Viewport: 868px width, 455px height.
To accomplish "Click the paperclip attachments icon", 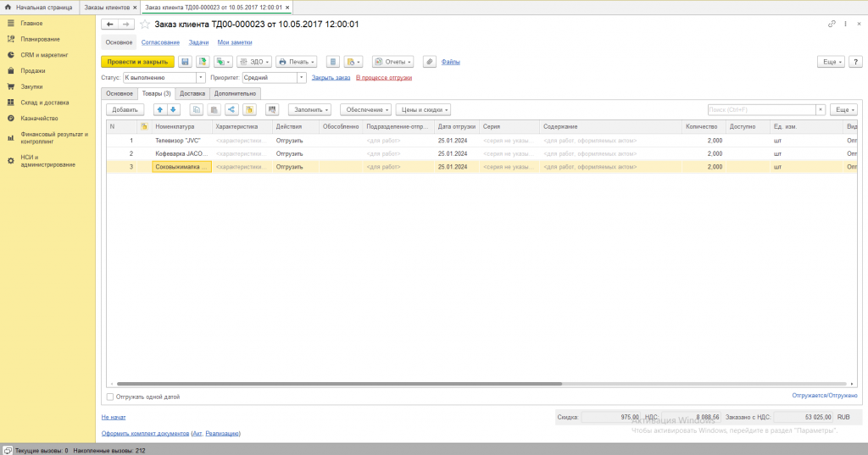I will coord(430,62).
